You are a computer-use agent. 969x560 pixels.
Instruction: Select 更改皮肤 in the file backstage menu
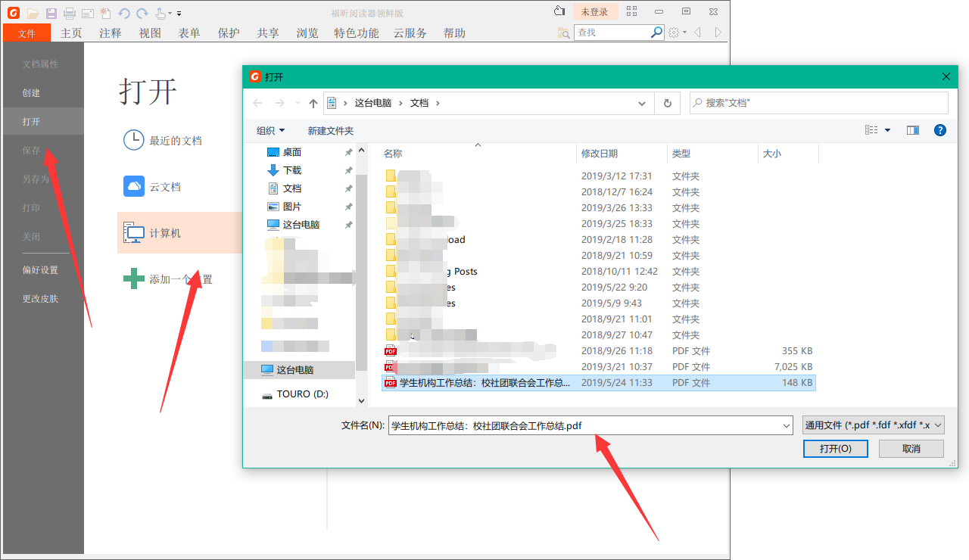coord(40,299)
